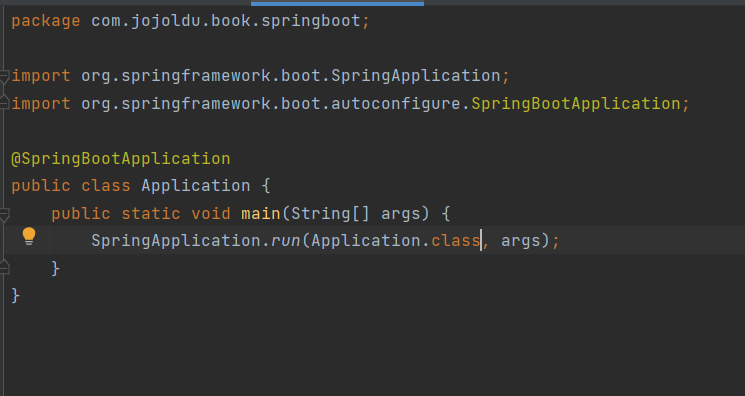The height and width of the screenshot is (396, 745).
Task: Click the 'void' keyword
Action: (x=211, y=213)
